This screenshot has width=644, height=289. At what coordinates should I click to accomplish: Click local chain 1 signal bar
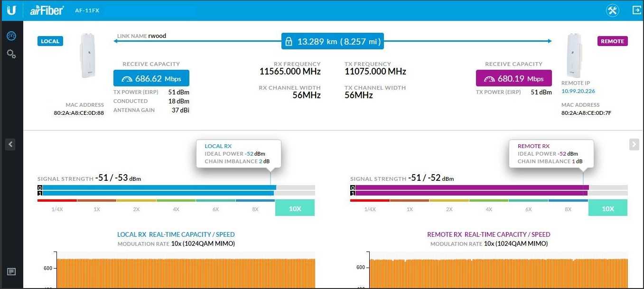158,193
